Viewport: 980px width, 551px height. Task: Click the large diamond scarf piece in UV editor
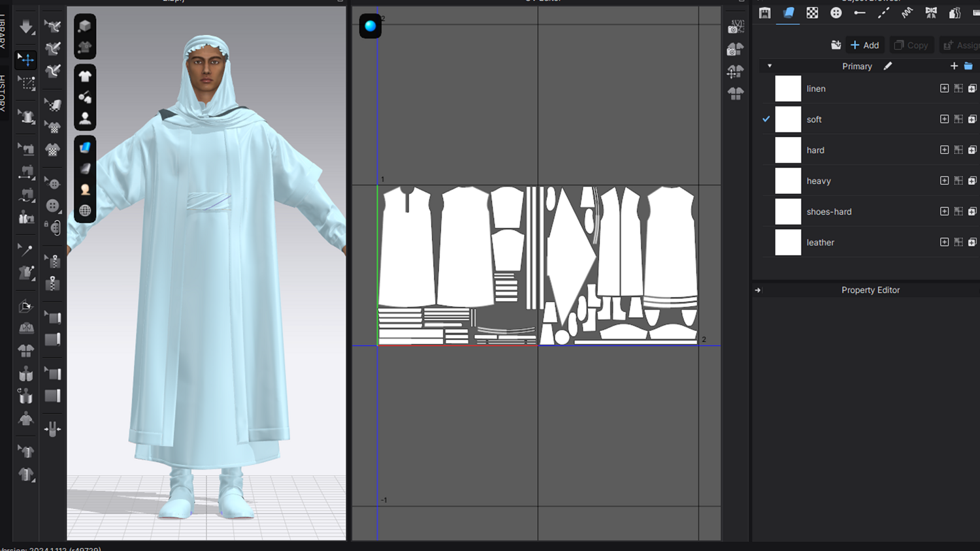[x=572, y=256]
